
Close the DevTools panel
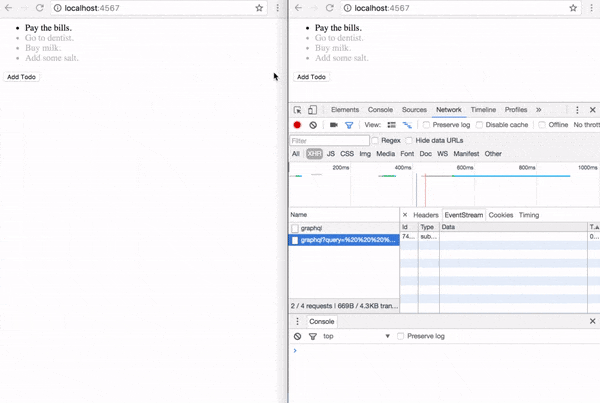(592, 110)
